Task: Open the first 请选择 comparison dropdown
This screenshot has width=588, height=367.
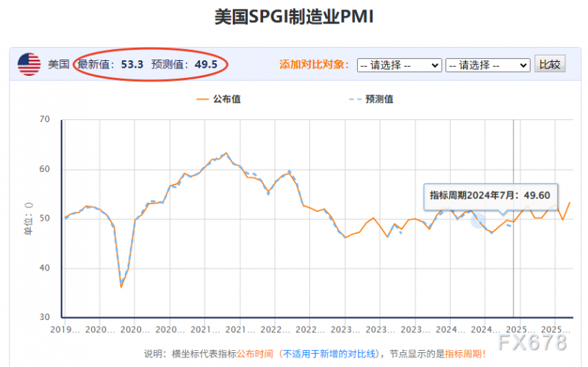Action: tap(399, 65)
